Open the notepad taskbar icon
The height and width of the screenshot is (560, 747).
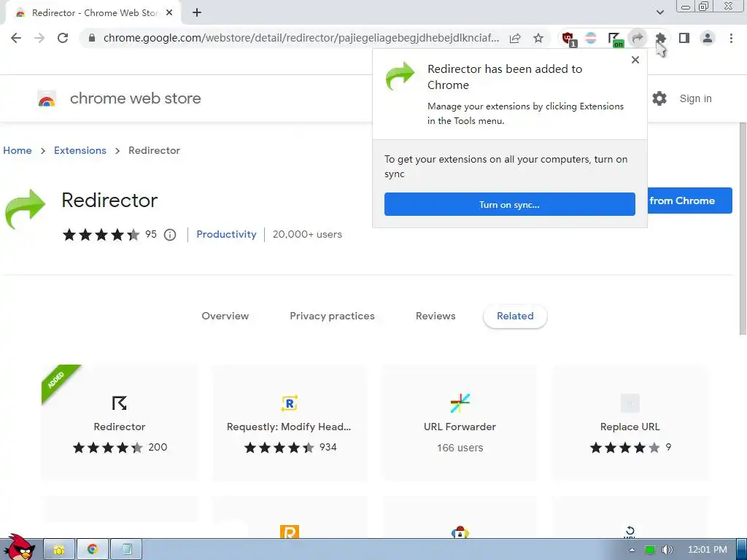(x=127, y=550)
